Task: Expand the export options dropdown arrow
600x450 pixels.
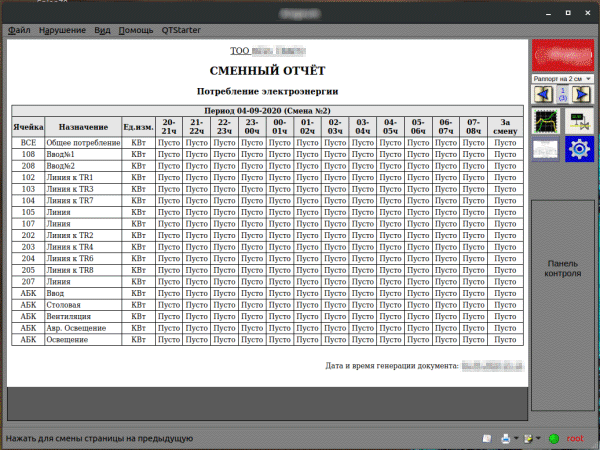Action: point(538,438)
